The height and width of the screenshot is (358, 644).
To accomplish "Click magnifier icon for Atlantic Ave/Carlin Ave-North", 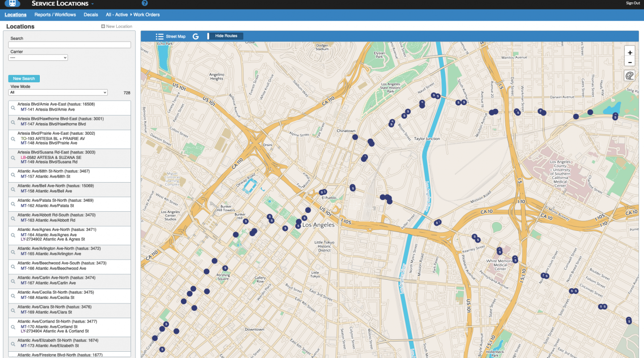I will [x=13, y=281].
